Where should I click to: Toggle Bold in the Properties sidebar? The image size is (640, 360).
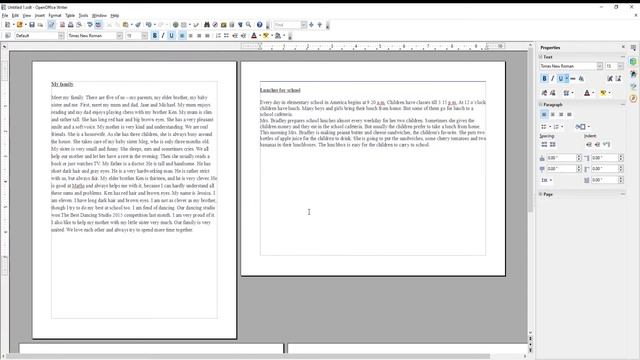pyautogui.click(x=544, y=78)
